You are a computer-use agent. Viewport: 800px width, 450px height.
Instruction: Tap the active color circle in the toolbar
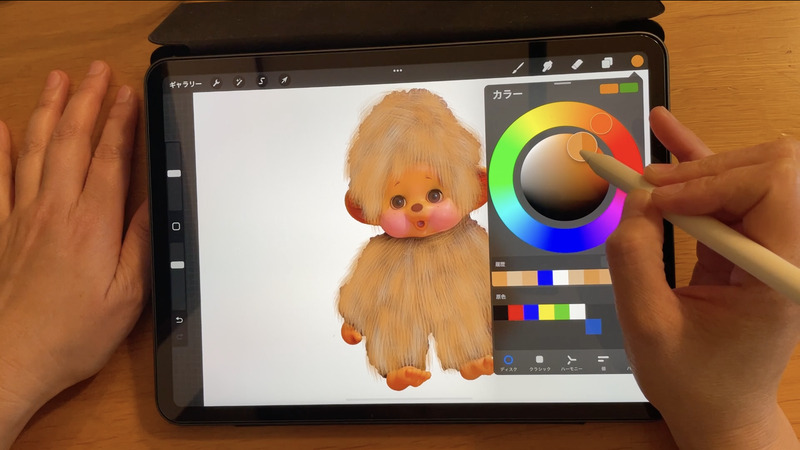pyautogui.click(x=637, y=61)
